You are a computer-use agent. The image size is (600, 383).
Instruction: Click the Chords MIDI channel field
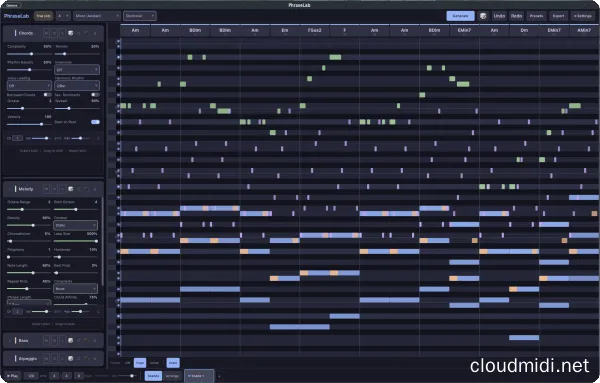[17, 139]
